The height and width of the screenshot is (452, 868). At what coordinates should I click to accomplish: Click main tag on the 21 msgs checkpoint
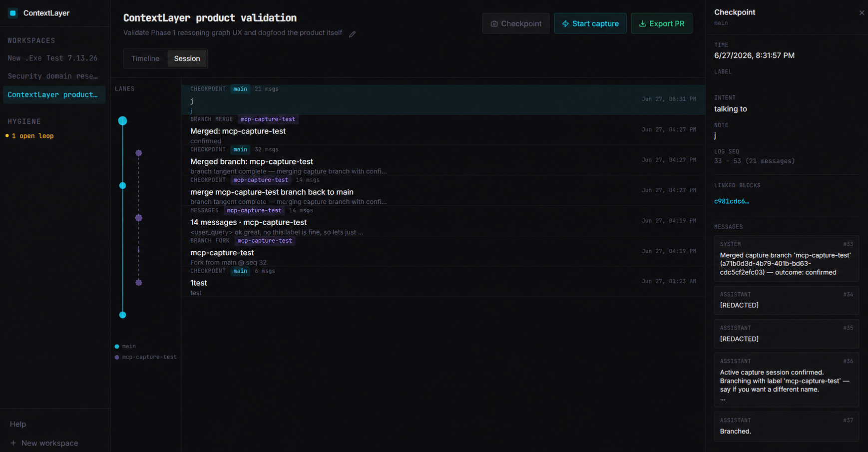pos(240,89)
